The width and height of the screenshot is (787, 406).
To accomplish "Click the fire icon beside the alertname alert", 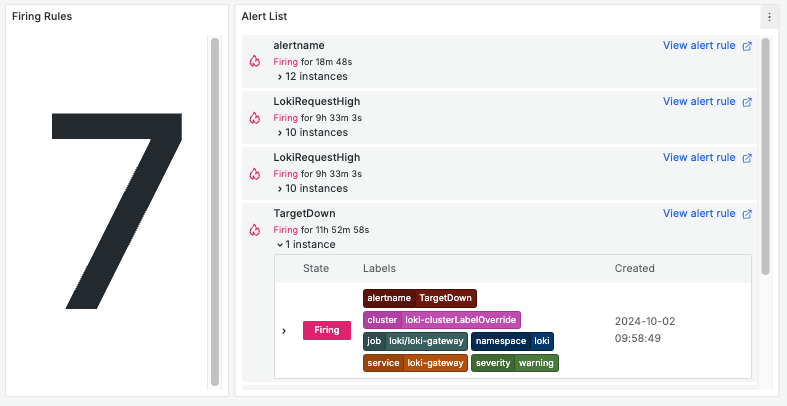I will [x=254, y=61].
